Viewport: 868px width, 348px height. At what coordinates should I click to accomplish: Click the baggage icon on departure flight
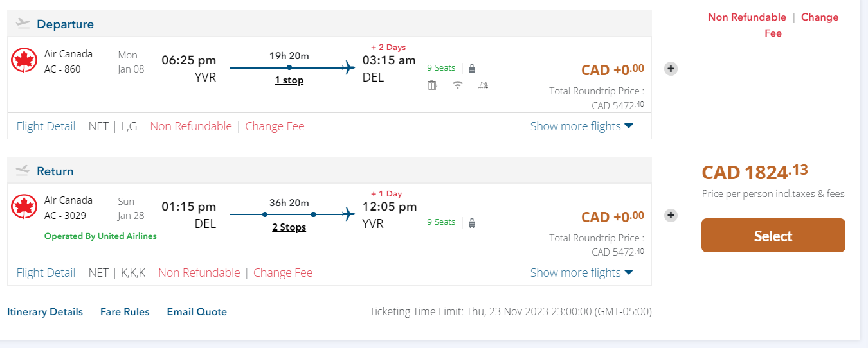click(x=472, y=68)
